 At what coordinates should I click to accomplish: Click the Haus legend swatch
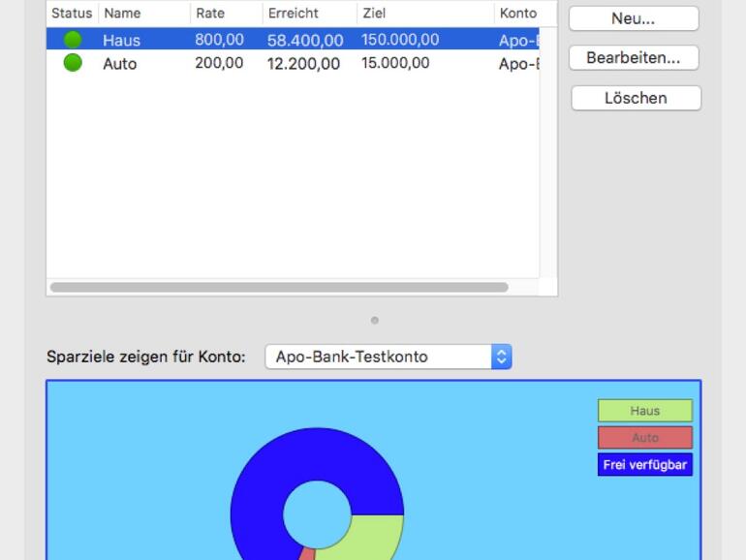tap(645, 411)
